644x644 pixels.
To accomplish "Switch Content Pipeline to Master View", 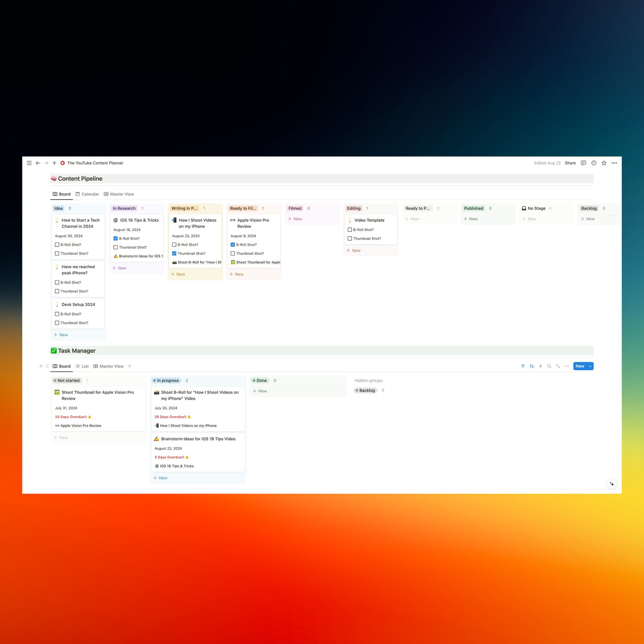I will (119, 194).
